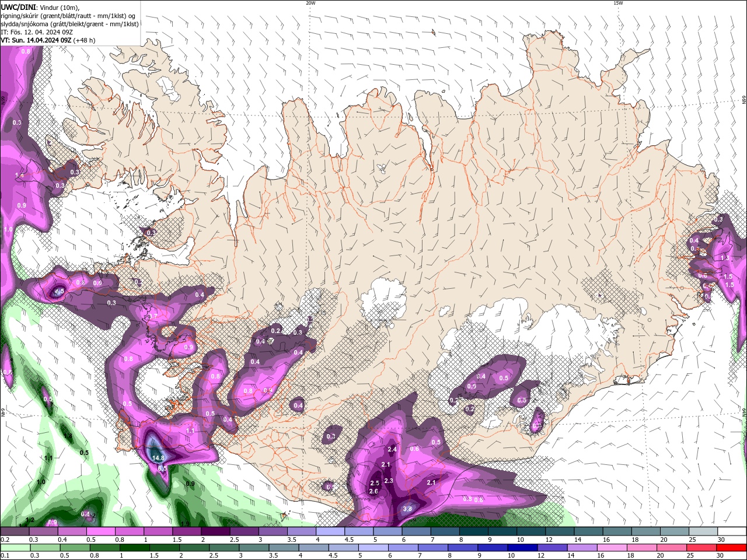Pick the bright pink snow swatch between 0.5 and 0.8

pyautogui.click(x=100, y=531)
